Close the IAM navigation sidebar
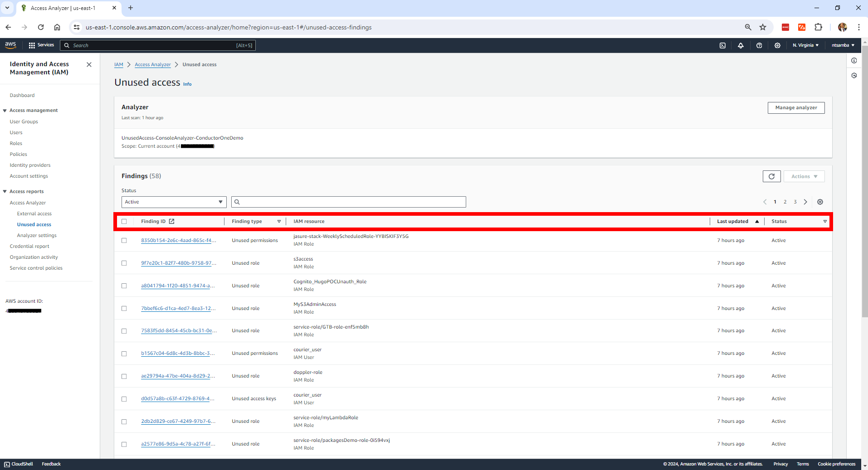This screenshot has width=868, height=470. click(89, 65)
